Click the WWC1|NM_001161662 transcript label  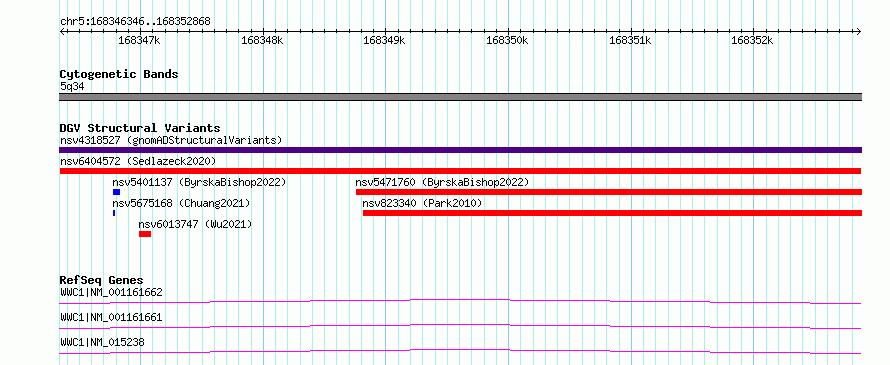111,293
